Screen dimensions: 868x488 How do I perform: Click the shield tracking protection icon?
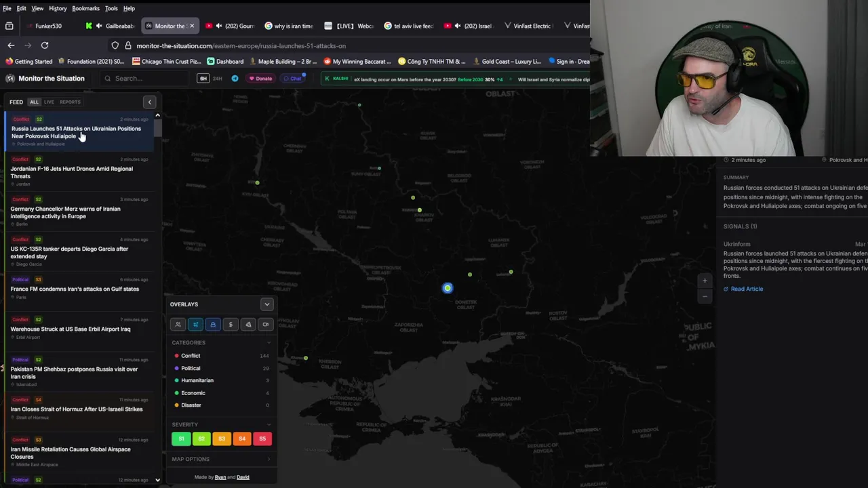click(115, 45)
